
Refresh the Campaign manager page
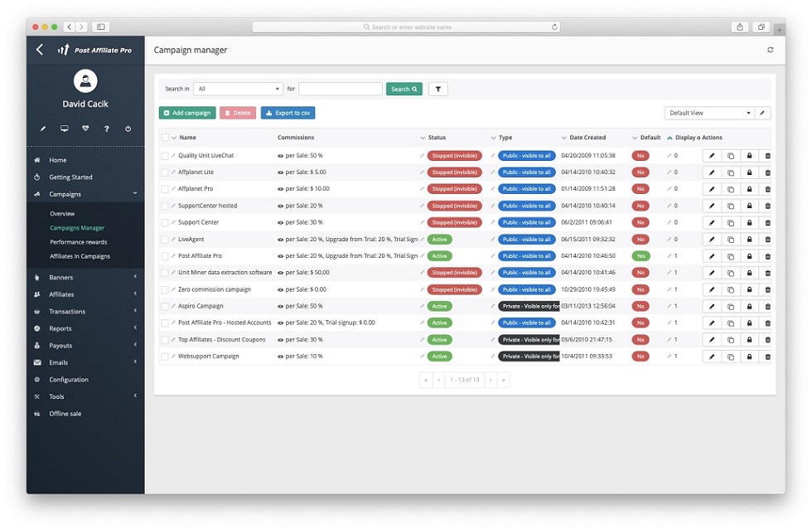[x=770, y=50]
